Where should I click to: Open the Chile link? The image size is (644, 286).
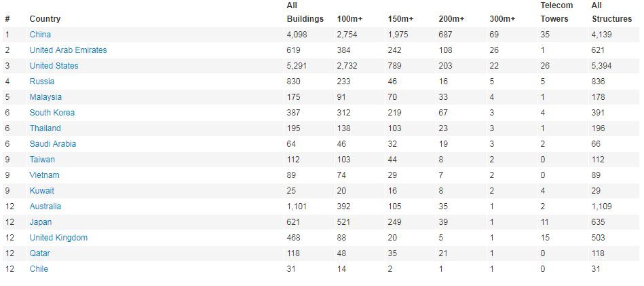(x=39, y=269)
